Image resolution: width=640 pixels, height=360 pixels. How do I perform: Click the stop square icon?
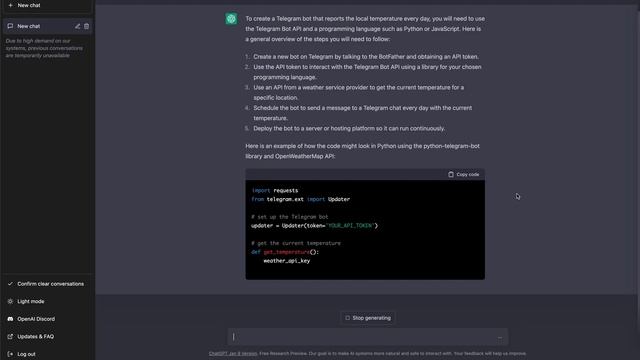point(347,318)
